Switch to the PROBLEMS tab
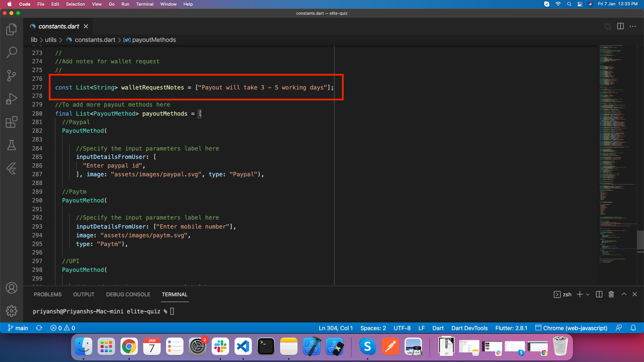The height and width of the screenshot is (362, 644). (48, 294)
